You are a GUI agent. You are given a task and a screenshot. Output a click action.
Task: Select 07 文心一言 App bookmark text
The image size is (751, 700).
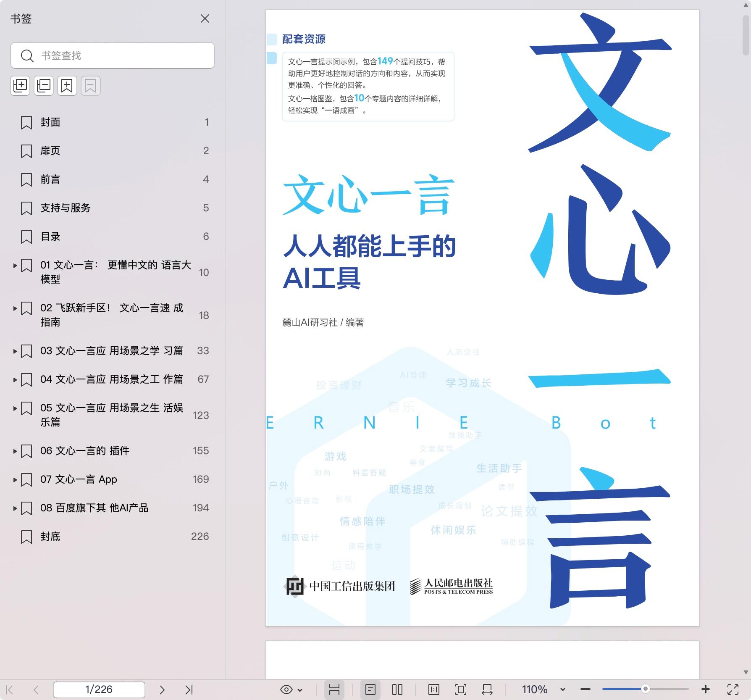(x=79, y=479)
